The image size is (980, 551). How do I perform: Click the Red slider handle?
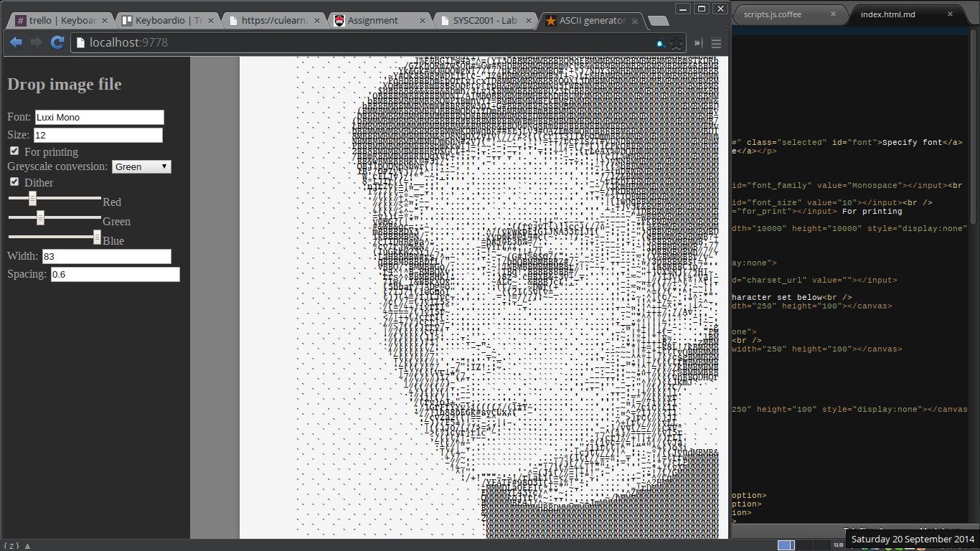(32, 198)
